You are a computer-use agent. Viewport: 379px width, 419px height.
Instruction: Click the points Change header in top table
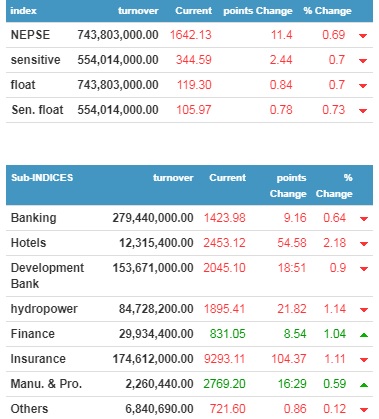click(x=258, y=11)
